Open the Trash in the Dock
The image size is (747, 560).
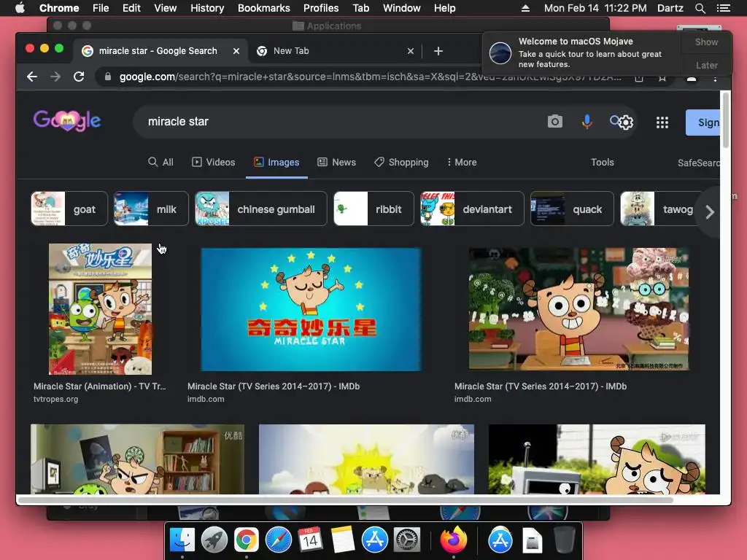coord(564,540)
